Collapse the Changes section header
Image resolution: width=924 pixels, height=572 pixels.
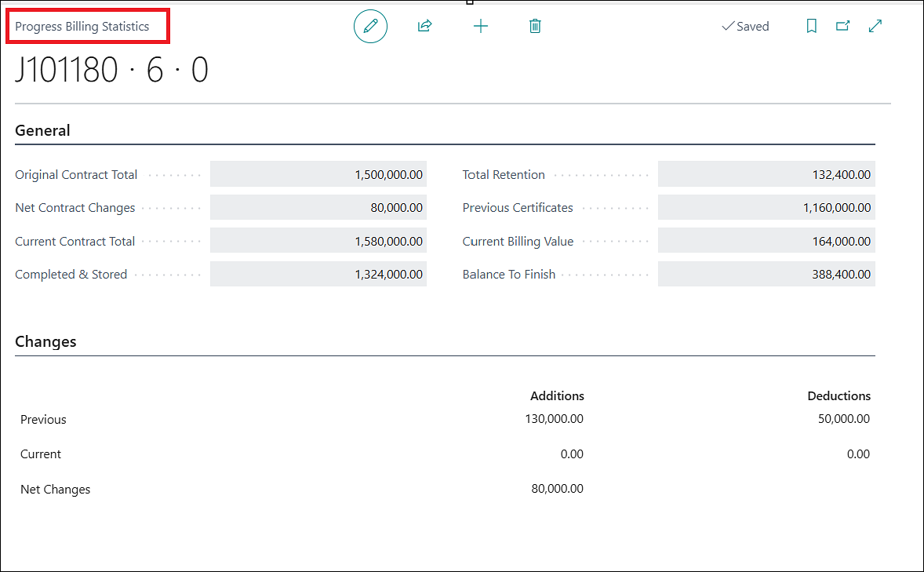(x=45, y=341)
